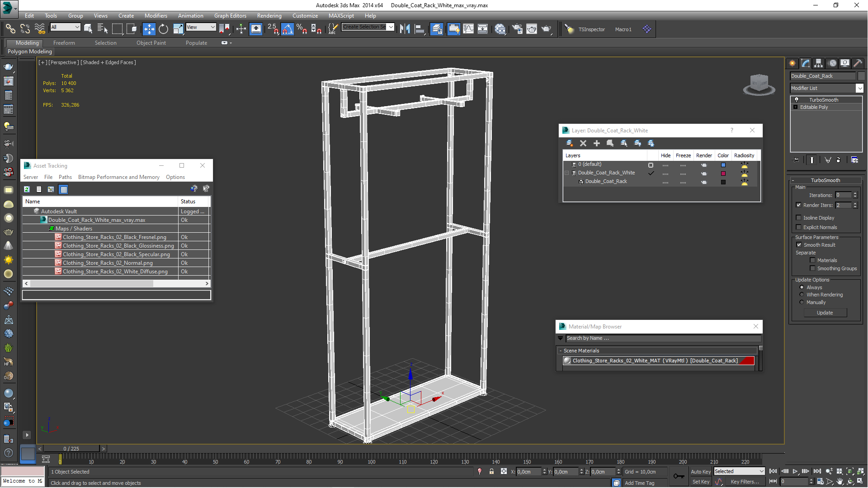868x488 pixels.
Task: Switch to the Object Paint ribbon tab
Action: point(151,43)
